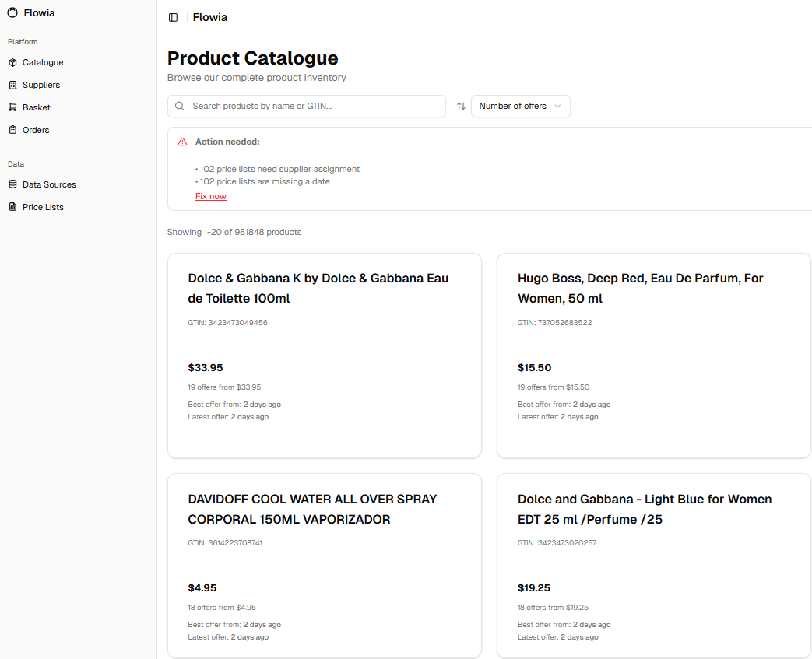Click the chevron of the sort dropdown
The image size is (812, 659).
point(557,106)
